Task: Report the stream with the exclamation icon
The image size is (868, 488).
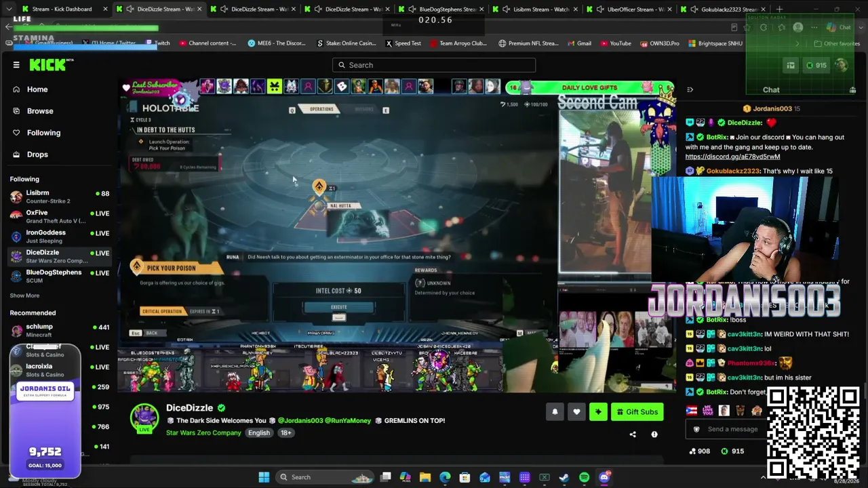Action: click(x=654, y=434)
